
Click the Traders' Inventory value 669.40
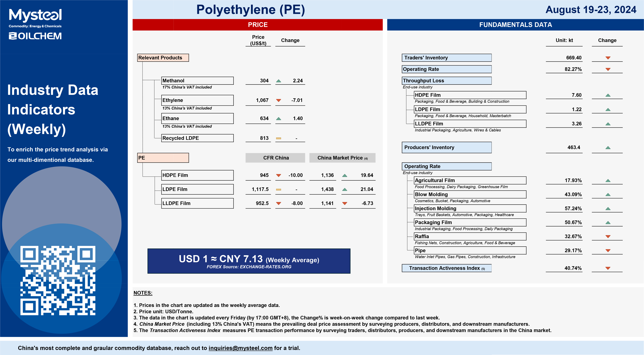(x=574, y=58)
